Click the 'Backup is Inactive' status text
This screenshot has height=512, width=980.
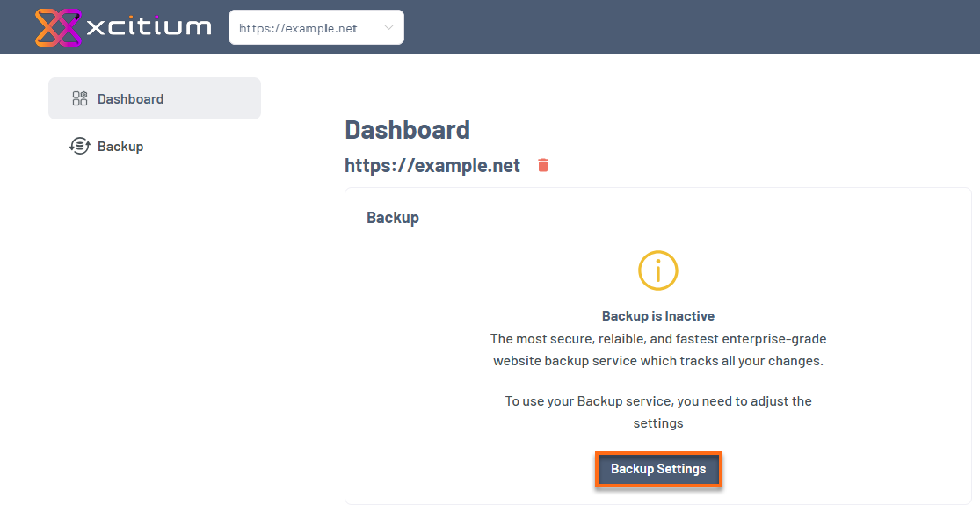658,316
